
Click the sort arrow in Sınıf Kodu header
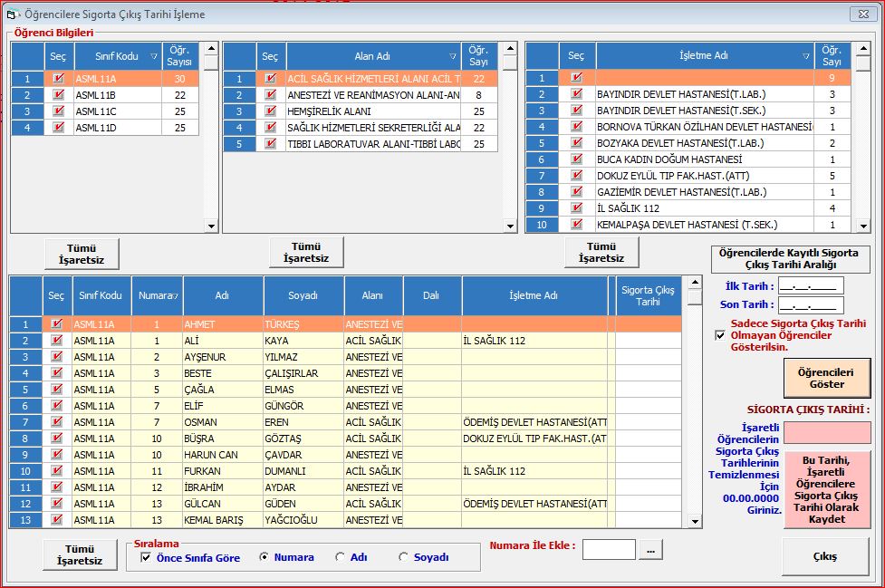[x=154, y=56]
